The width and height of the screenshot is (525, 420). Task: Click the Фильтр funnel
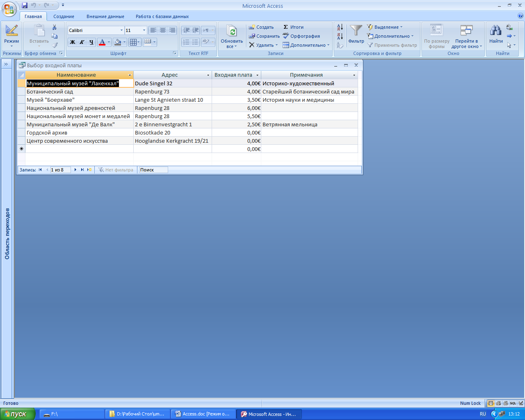pyautogui.click(x=356, y=34)
